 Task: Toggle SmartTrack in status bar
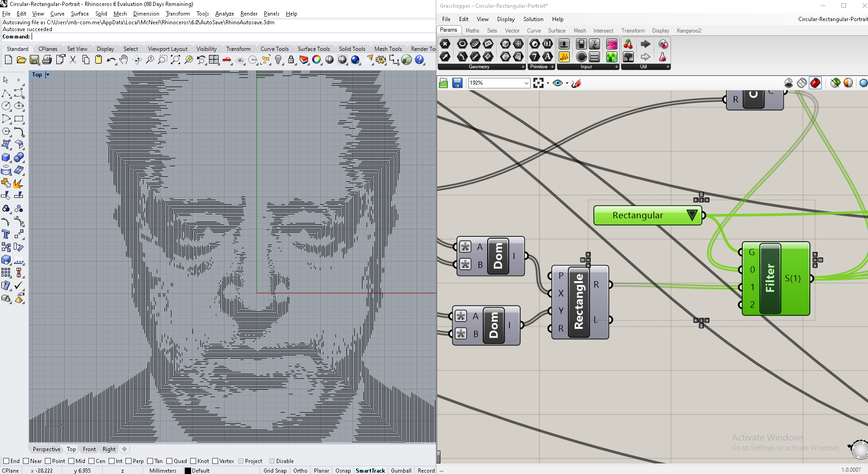370,470
